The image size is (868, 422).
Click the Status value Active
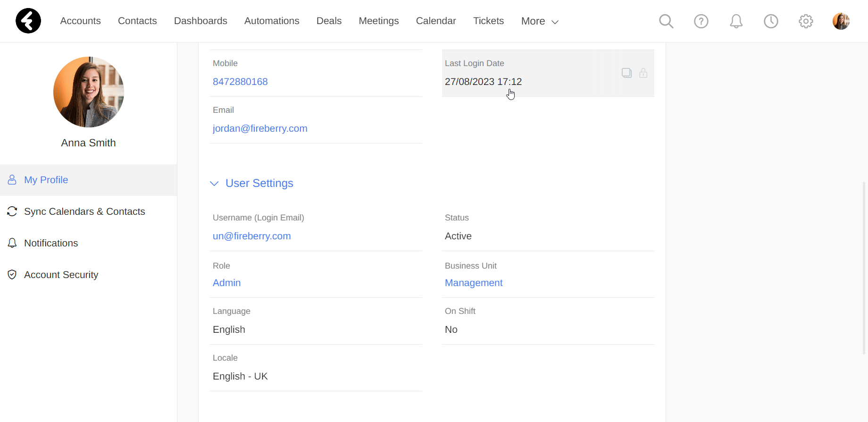[458, 236]
